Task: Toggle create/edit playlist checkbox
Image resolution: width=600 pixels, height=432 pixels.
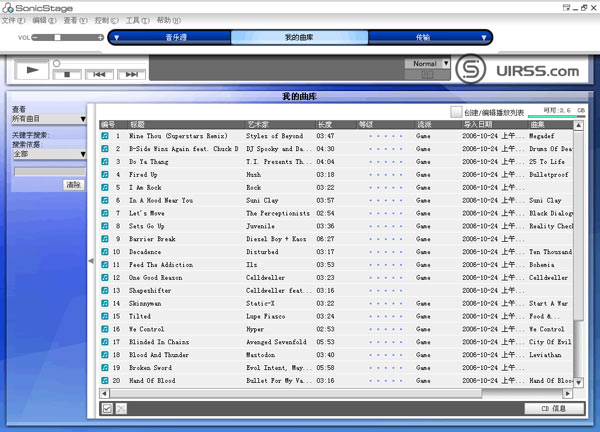Action: click(x=456, y=112)
